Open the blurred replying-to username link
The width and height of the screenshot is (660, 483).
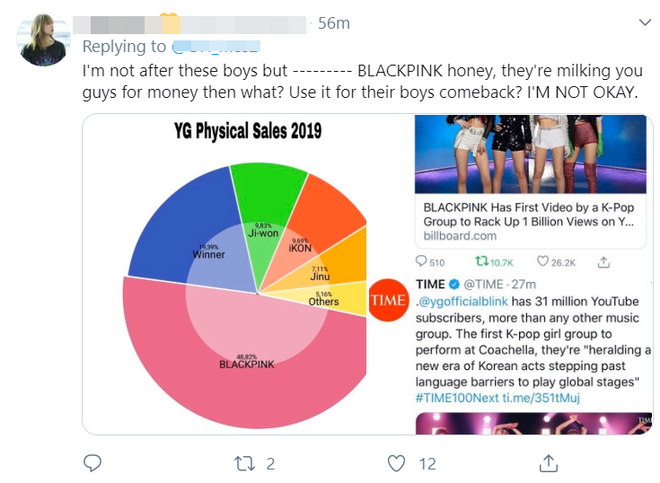216,46
